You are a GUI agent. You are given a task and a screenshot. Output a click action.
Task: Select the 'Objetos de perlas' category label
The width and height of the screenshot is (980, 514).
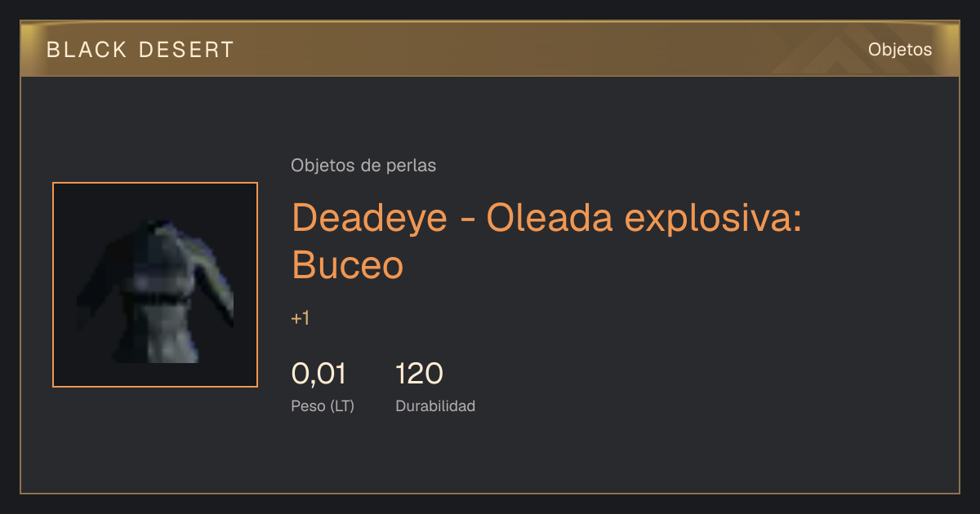click(363, 166)
